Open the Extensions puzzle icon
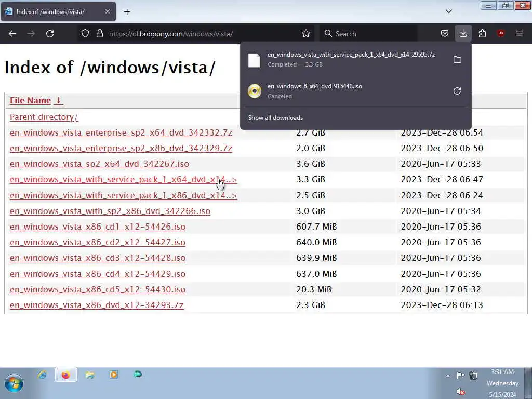Viewport: 532px width, 399px height. point(482,34)
